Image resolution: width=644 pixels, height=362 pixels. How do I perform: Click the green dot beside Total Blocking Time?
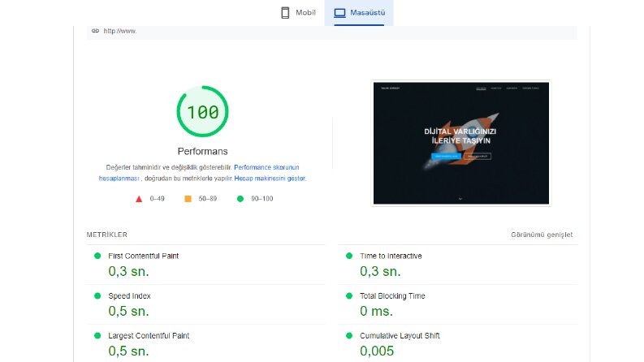[x=349, y=295]
